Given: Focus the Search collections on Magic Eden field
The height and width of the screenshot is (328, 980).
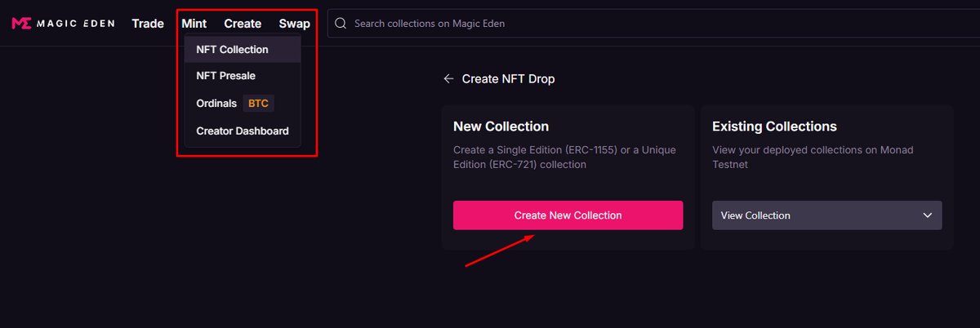Looking at the screenshot, I should pos(653,24).
